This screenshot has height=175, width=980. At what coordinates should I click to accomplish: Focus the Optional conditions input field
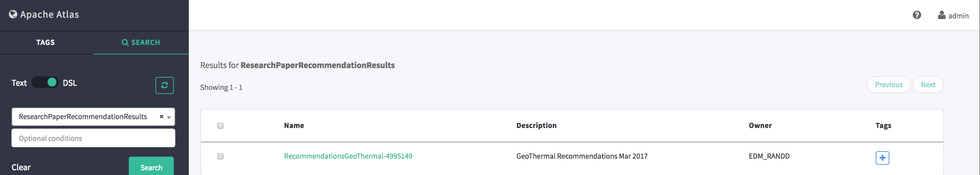93,139
